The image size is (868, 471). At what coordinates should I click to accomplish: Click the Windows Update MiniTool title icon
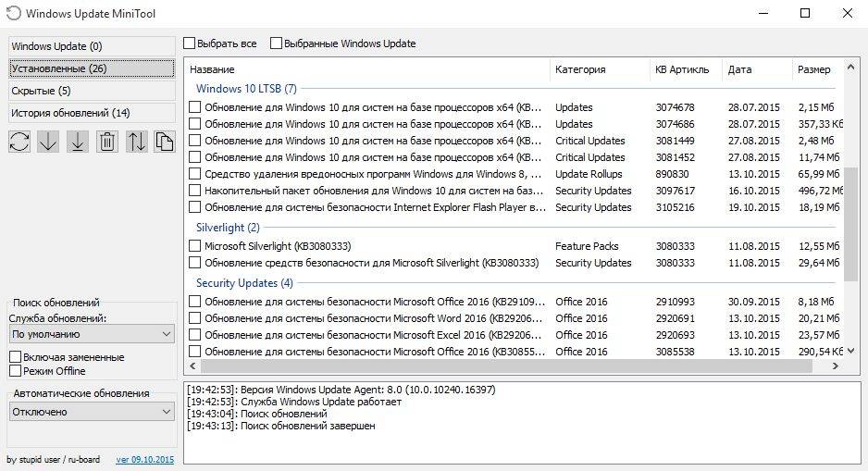click(13, 13)
